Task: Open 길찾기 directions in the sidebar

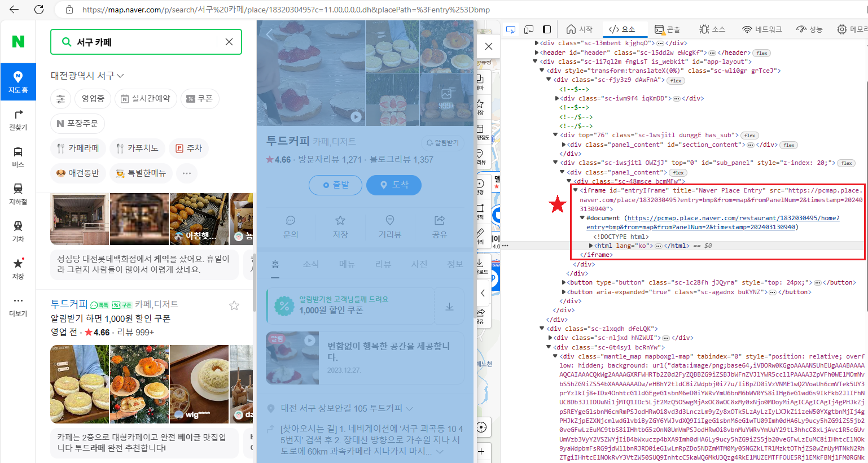Action: tap(18, 120)
